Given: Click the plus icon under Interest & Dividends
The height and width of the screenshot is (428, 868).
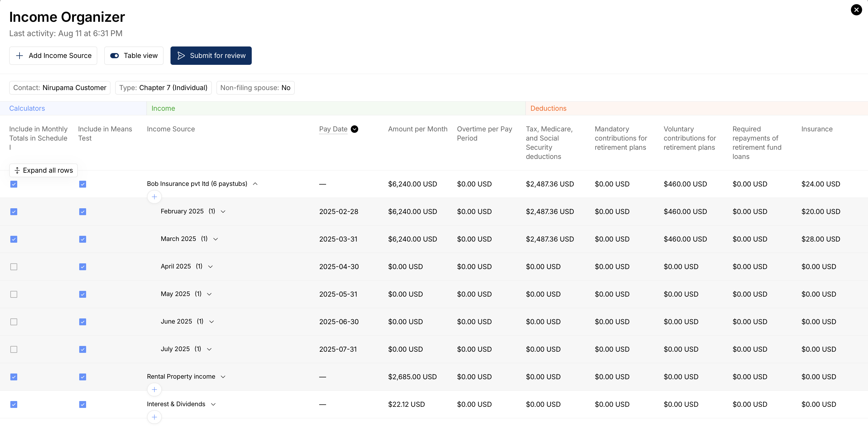Looking at the screenshot, I should pos(154,417).
